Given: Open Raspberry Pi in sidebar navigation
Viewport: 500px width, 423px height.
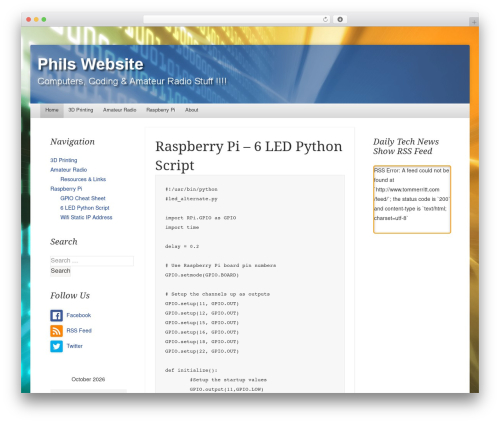Looking at the screenshot, I should coord(66,189).
